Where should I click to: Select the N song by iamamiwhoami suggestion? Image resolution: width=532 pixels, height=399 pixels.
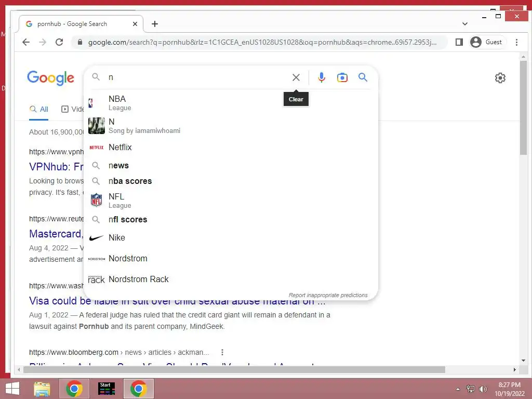pyautogui.click(x=231, y=126)
